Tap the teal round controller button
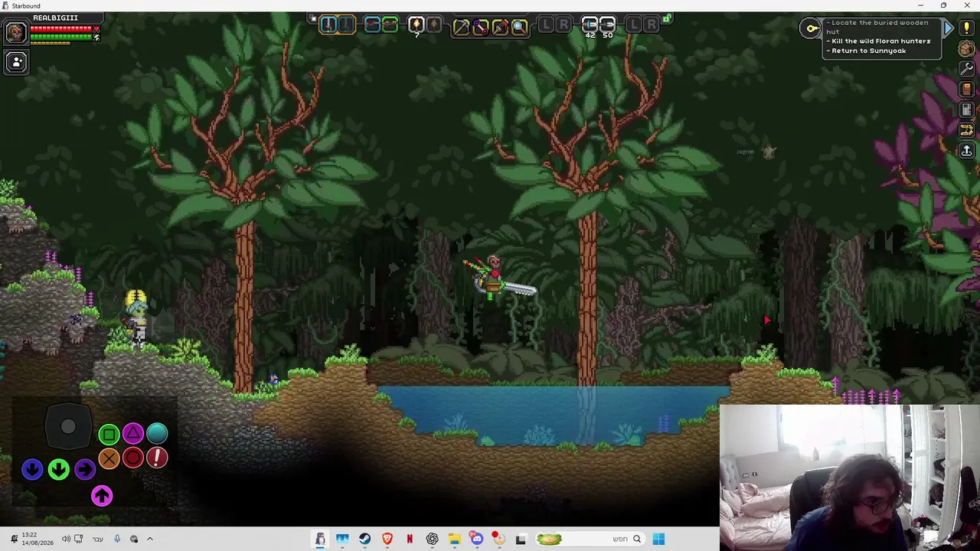 tap(157, 434)
